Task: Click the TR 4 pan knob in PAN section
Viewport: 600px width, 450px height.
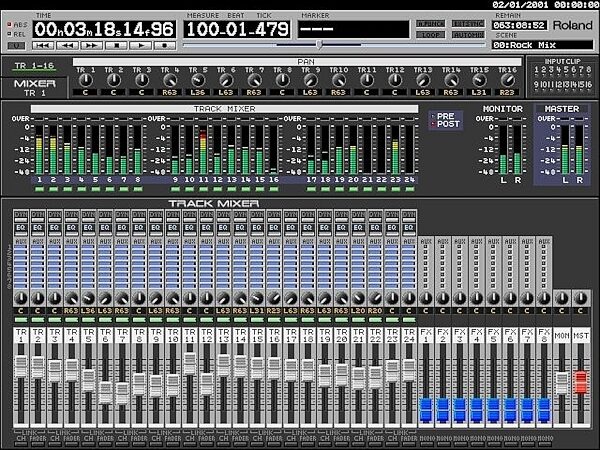Action: (x=170, y=80)
